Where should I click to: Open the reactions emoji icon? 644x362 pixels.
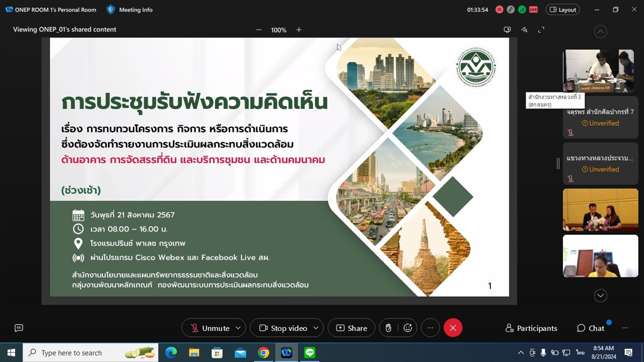pos(408,328)
